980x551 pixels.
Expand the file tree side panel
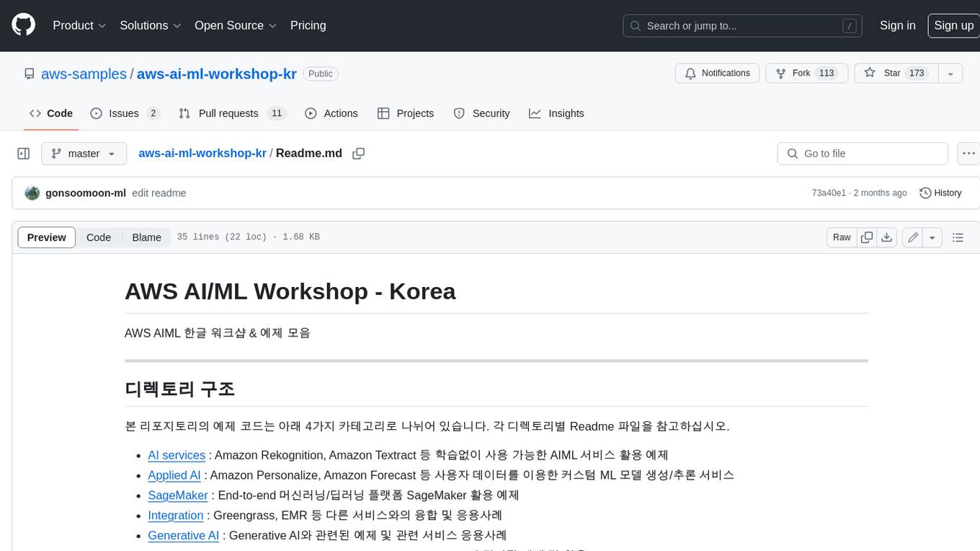(24, 154)
